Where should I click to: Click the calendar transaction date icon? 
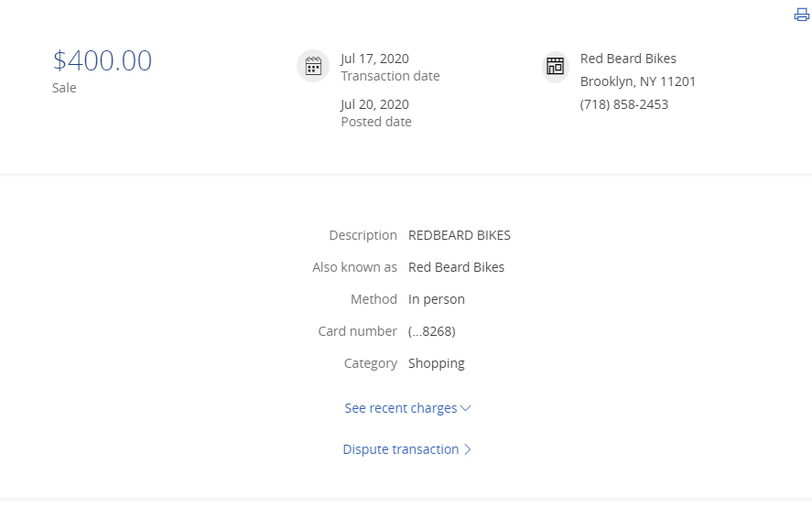coord(313,66)
